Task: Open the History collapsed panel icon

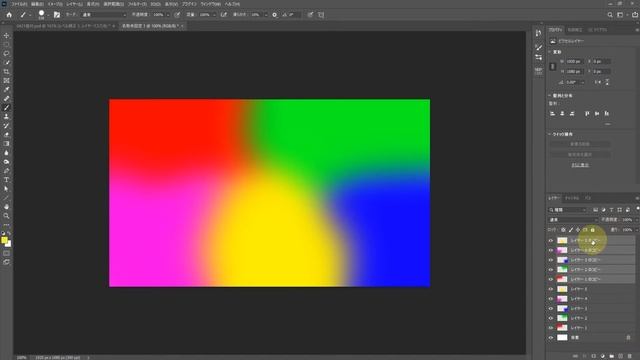Action: (x=538, y=33)
